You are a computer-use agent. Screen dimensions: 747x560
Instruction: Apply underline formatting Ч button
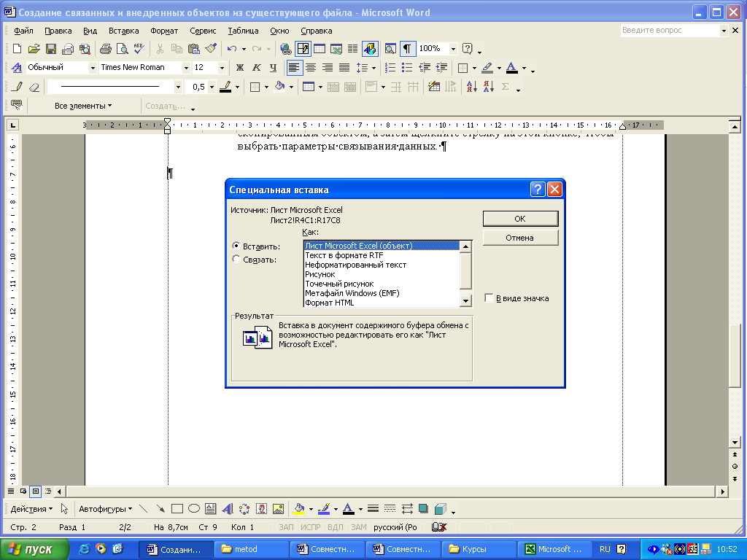coord(273,68)
